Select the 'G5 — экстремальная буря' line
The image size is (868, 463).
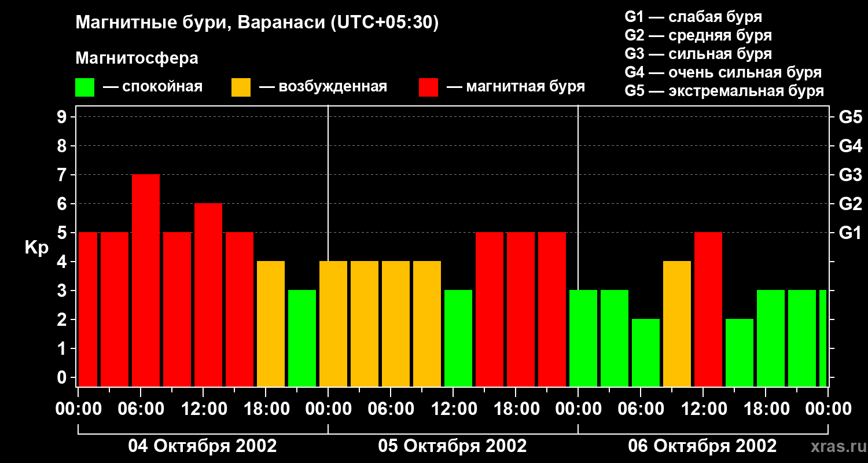point(724,91)
